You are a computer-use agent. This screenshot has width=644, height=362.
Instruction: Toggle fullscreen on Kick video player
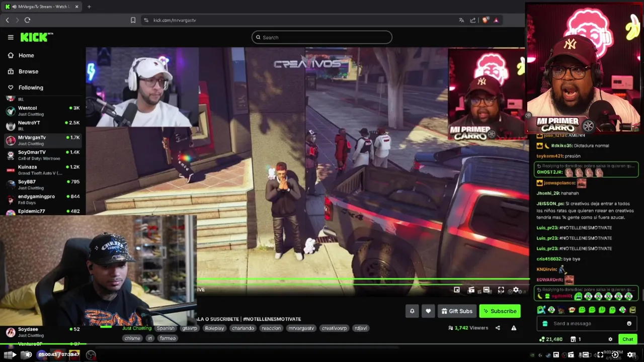pos(501,290)
